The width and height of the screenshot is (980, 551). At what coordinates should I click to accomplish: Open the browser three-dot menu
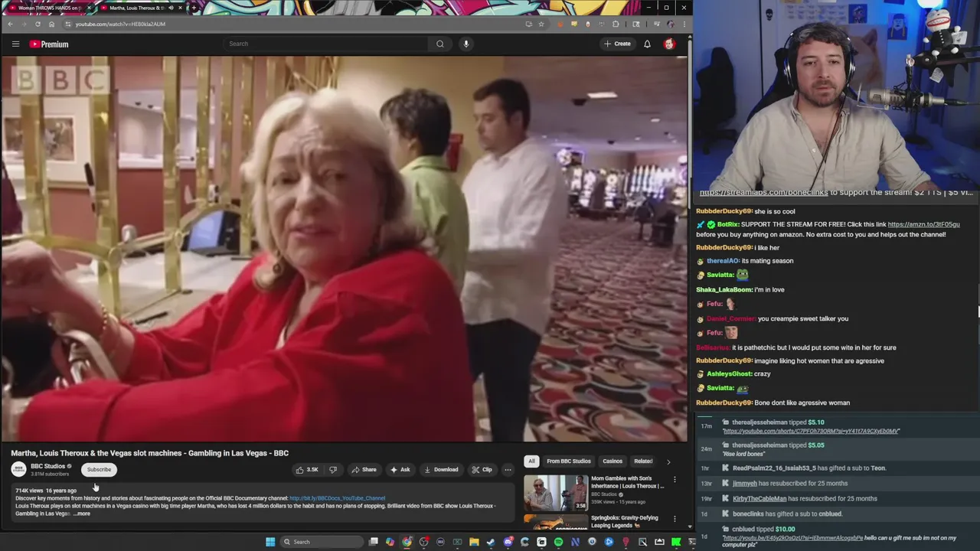click(x=684, y=24)
